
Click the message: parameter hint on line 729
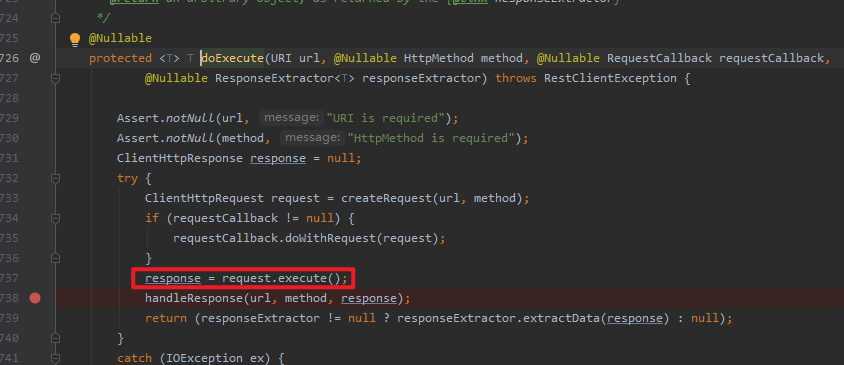tap(291, 118)
